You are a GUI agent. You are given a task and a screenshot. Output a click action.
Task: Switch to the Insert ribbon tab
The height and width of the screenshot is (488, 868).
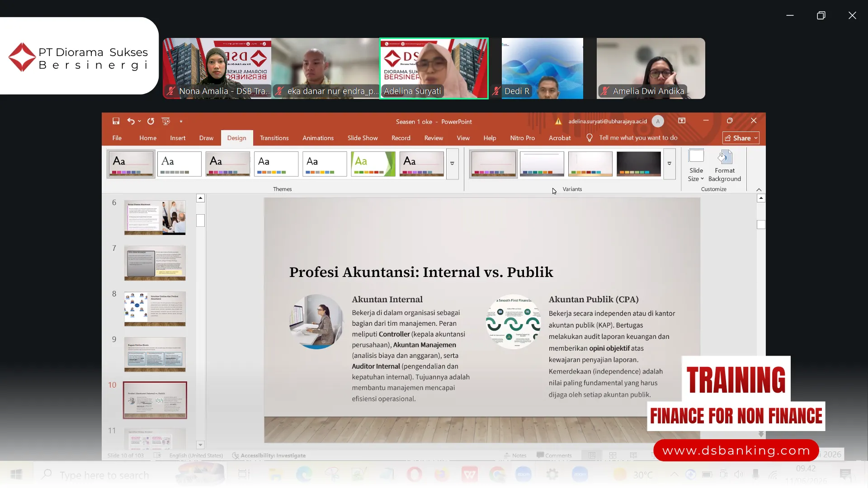point(178,138)
